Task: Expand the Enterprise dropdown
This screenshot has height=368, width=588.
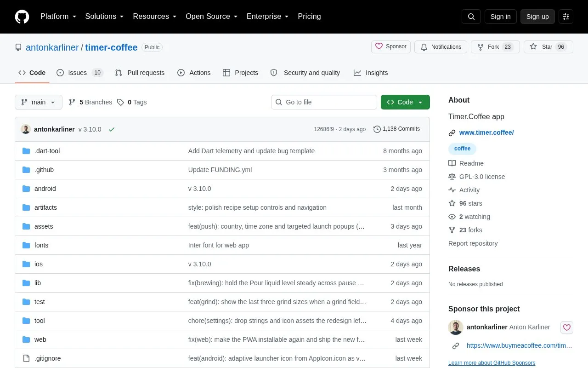Action: point(268,17)
